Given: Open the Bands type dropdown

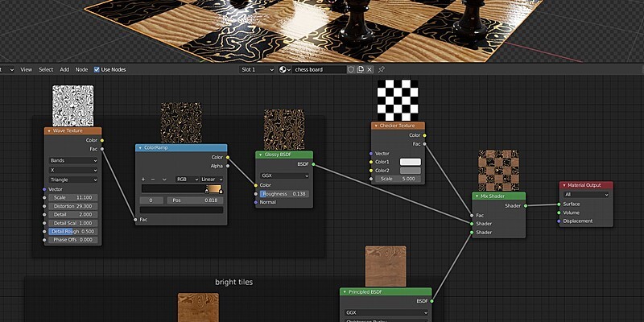Looking at the screenshot, I should point(73,160).
